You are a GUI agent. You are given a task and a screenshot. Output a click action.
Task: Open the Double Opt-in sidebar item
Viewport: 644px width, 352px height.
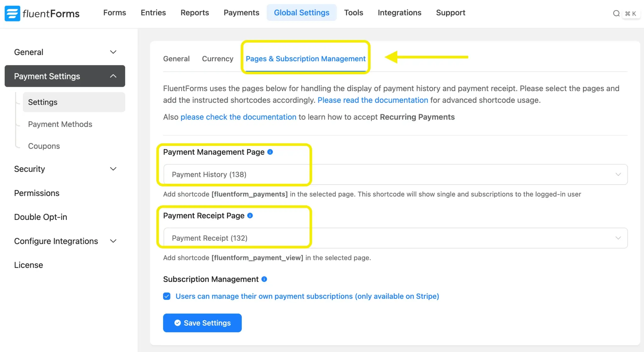[x=41, y=217]
